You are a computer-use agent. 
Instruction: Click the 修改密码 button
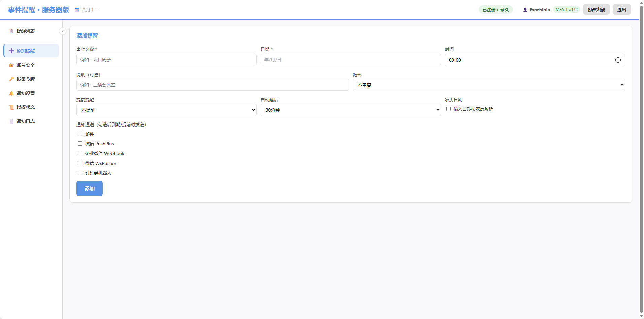[x=596, y=10]
